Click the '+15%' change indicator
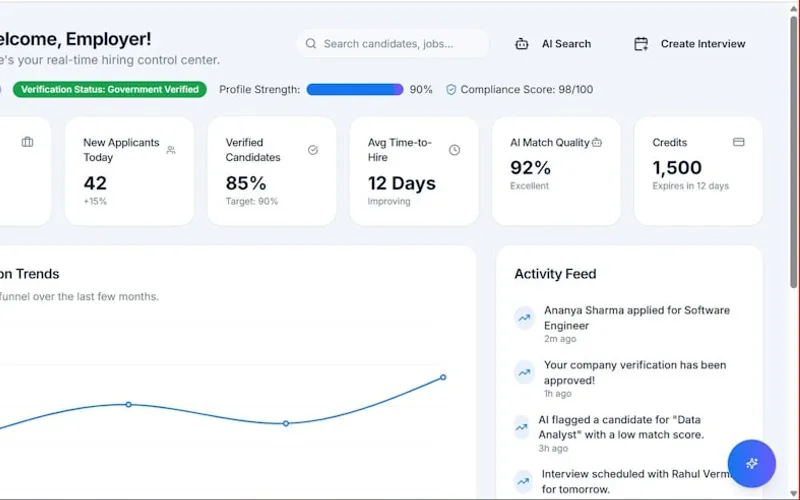Viewport: 800px width, 500px height. click(x=95, y=202)
